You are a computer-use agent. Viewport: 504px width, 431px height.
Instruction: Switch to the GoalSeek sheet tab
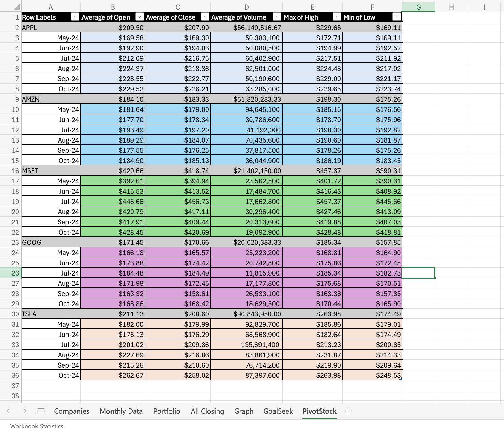click(278, 411)
